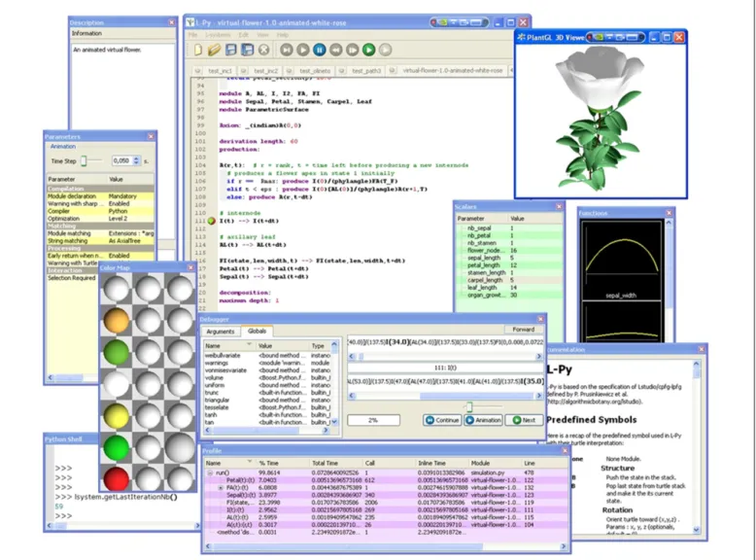The width and height of the screenshot is (756, 560).
Task: Switch to Arguments tab in Debugger
Action: tap(221, 332)
